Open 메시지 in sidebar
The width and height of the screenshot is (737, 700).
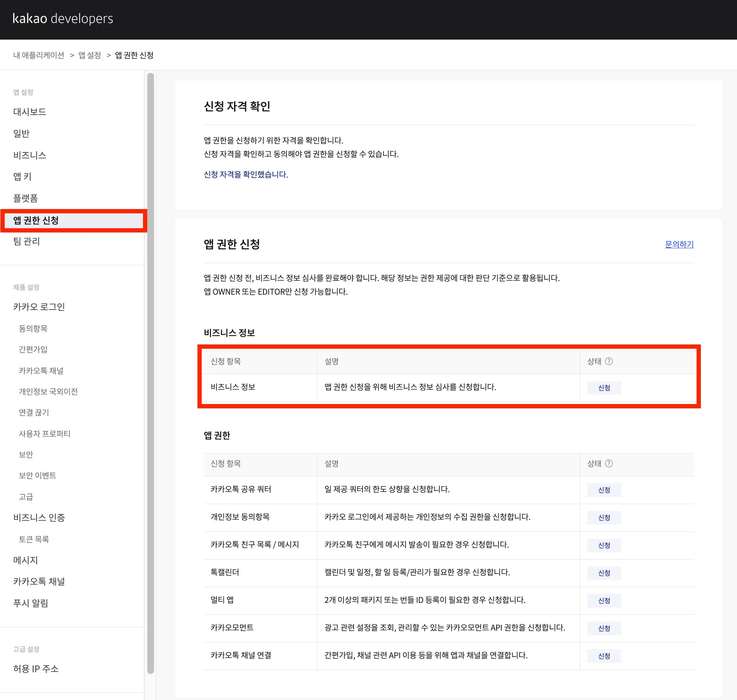[26, 560]
